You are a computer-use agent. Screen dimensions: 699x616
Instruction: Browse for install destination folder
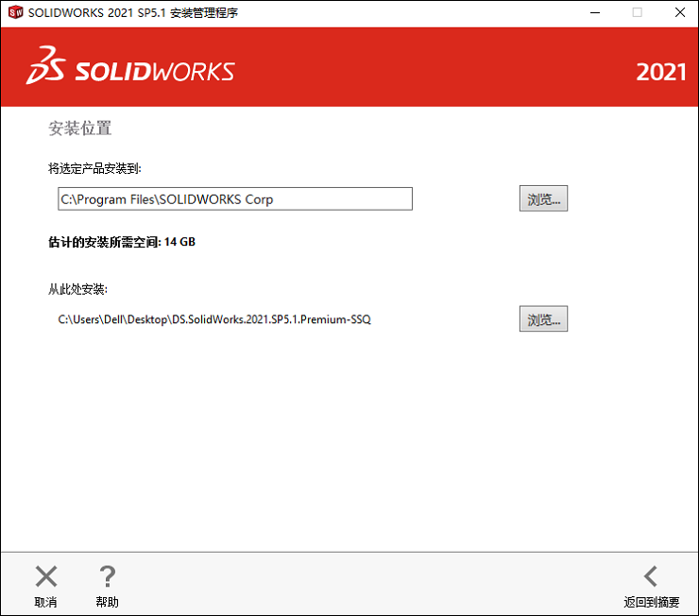(x=543, y=198)
